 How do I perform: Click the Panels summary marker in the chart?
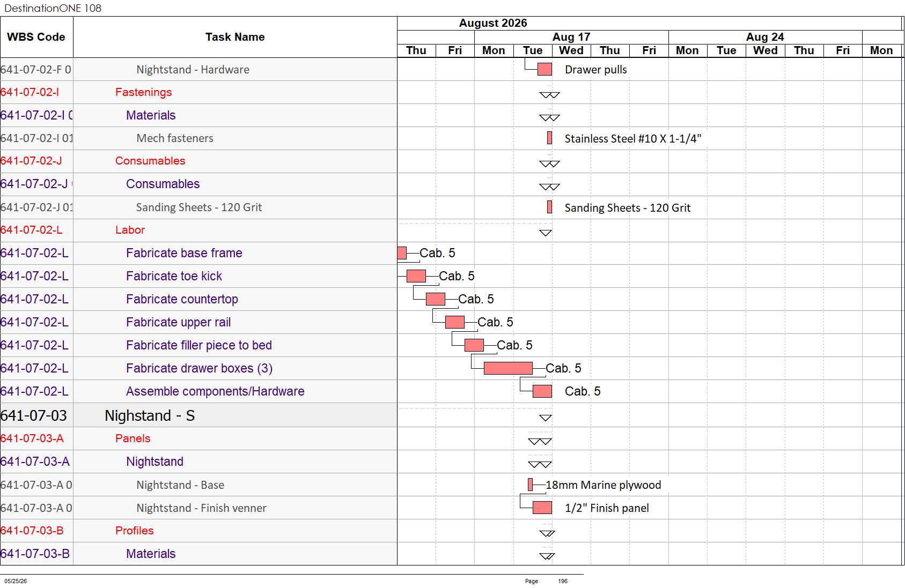tap(540, 441)
